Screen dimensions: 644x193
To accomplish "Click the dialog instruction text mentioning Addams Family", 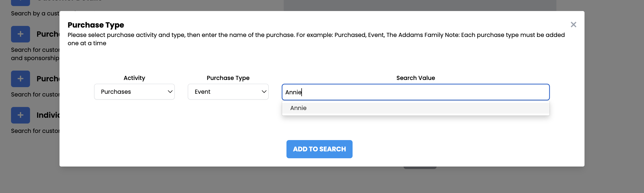I will coord(316,39).
